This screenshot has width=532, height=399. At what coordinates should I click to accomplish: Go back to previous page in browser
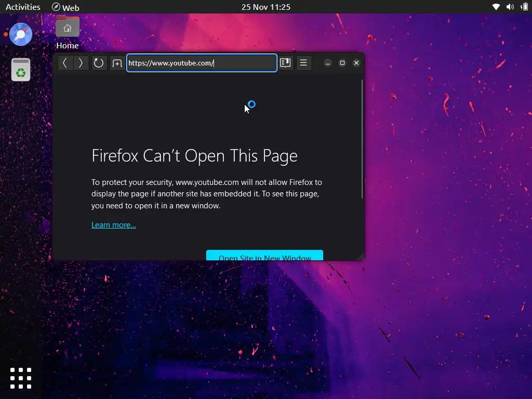pos(65,63)
